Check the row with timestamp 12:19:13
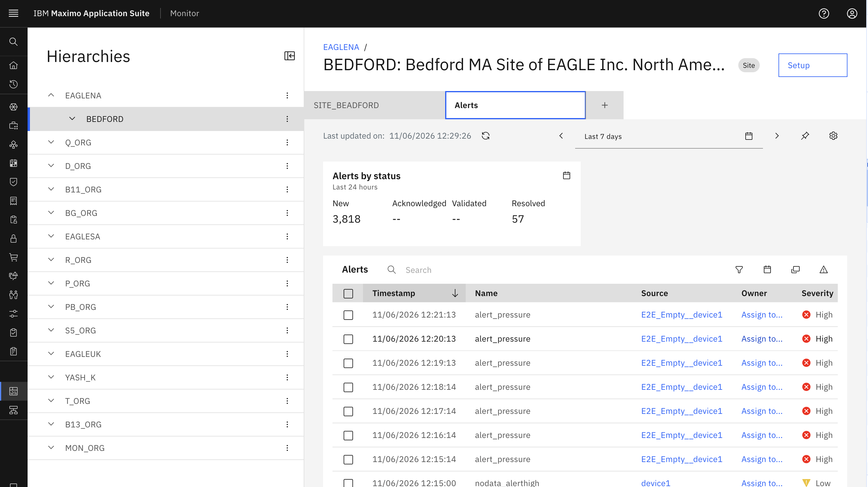868x487 pixels. coord(348,363)
